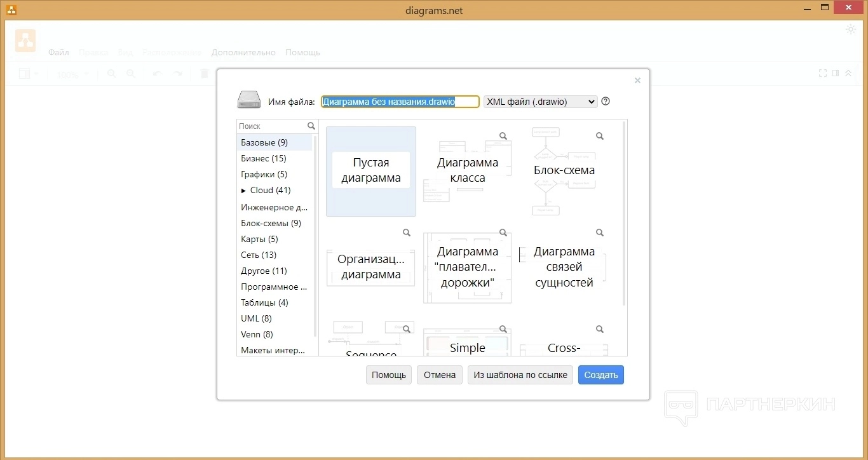Open the Дополнительно menu
868x460 pixels.
pos(243,52)
